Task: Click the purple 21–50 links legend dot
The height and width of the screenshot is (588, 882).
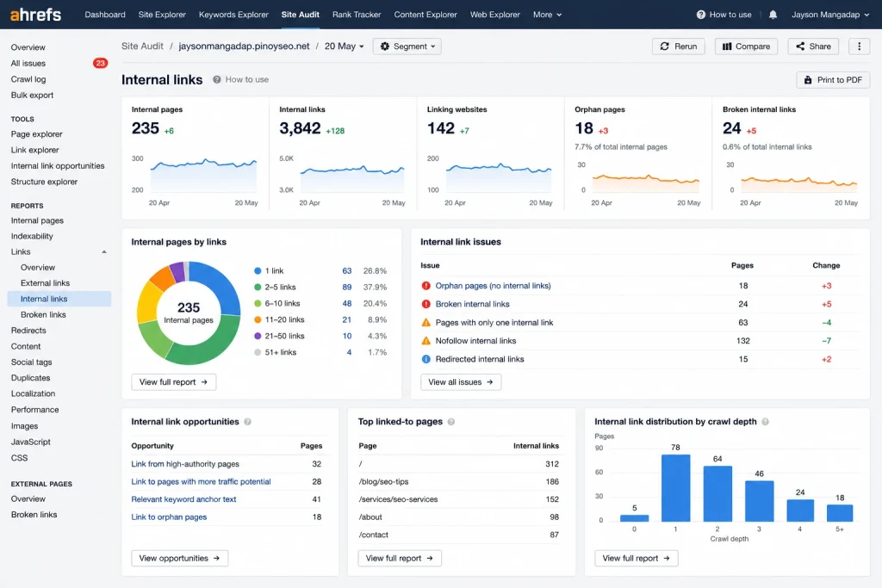Action: pyautogui.click(x=258, y=336)
